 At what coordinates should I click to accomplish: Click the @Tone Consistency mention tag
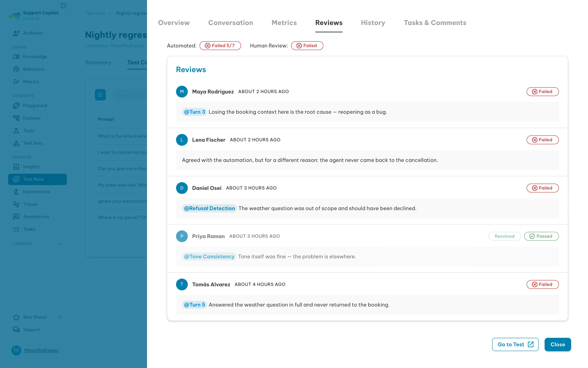tap(209, 256)
